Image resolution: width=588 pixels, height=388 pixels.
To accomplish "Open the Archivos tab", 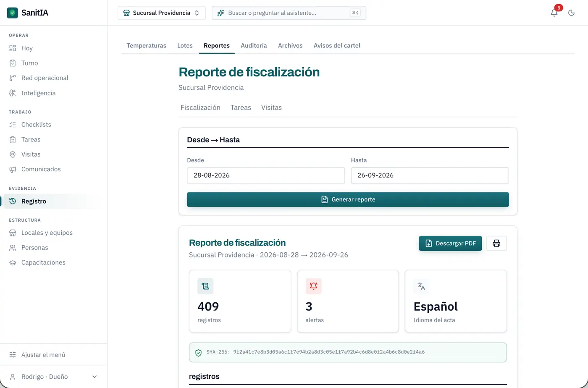I will 290,45.
